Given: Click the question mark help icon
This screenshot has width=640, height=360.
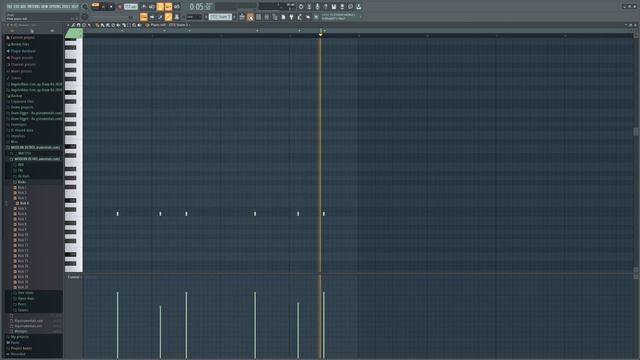Looking at the screenshot, I should pos(325,7).
